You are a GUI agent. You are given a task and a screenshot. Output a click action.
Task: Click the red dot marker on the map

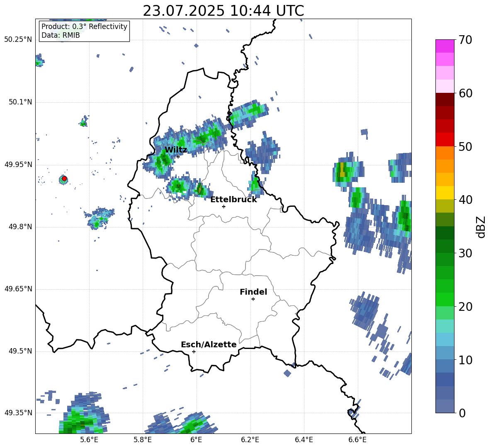64,179
